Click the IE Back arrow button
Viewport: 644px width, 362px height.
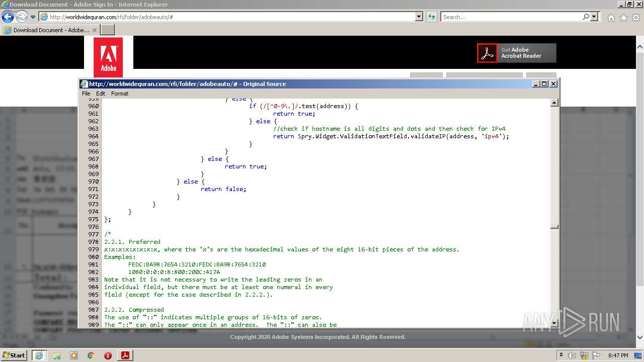point(8,17)
